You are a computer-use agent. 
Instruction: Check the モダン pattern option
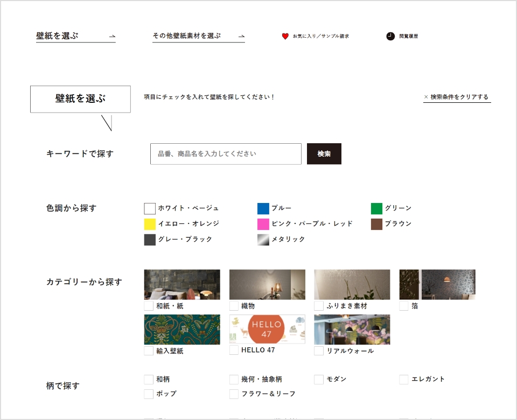tap(318, 379)
